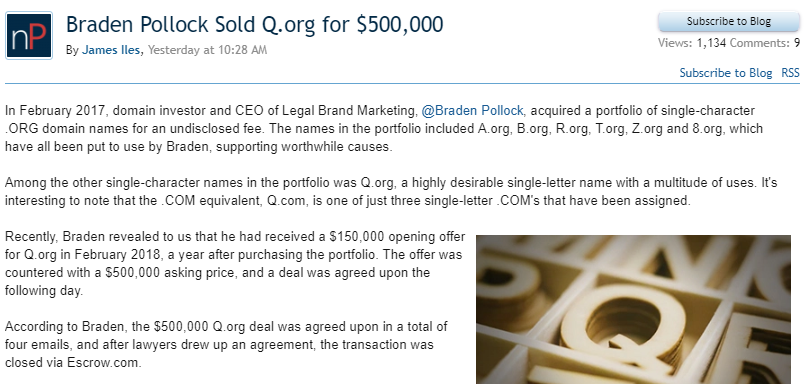805x384 pixels.
Task: Follow the Subscribe to Blog text link beside RSS
Action: (x=725, y=73)
